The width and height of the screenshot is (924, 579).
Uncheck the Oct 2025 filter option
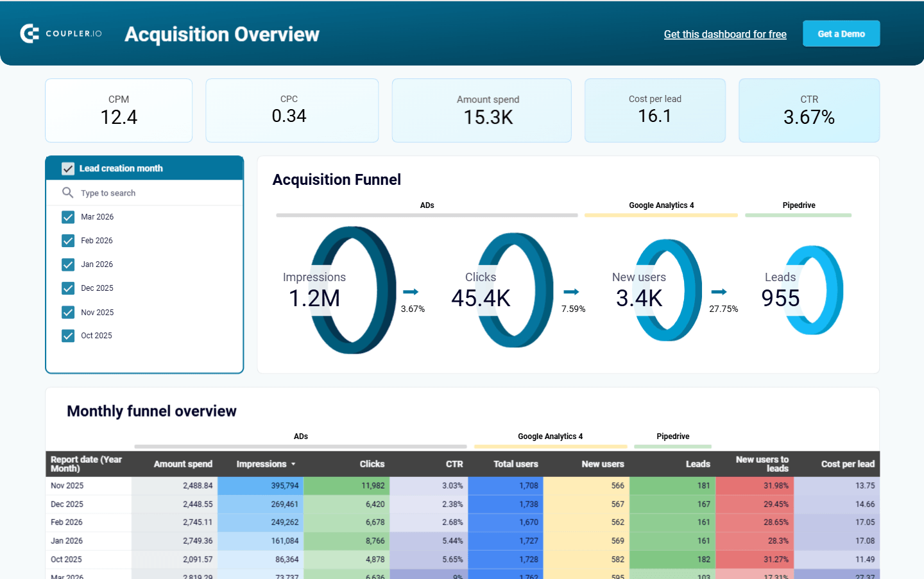(68, 336)
